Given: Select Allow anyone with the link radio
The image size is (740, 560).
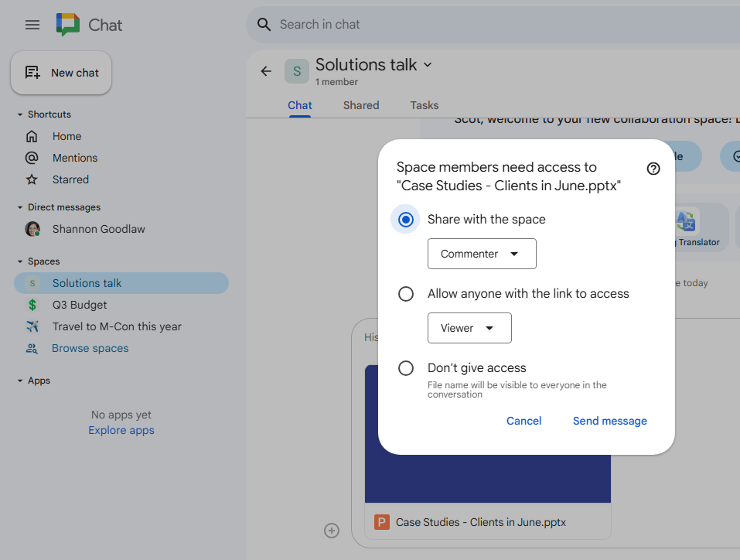Looking at the screenshot, I should 406,294.
